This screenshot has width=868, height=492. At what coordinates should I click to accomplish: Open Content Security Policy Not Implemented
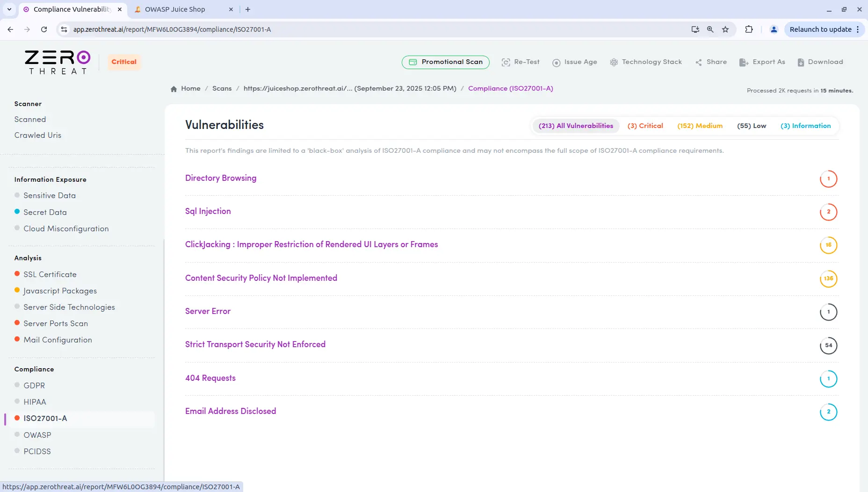point(261,278)
